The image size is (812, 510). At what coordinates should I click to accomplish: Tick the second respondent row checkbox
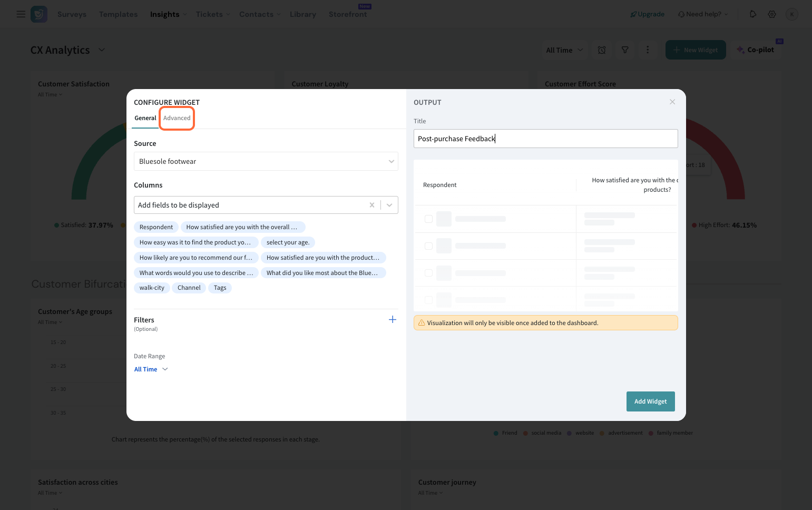click(428, 246)
